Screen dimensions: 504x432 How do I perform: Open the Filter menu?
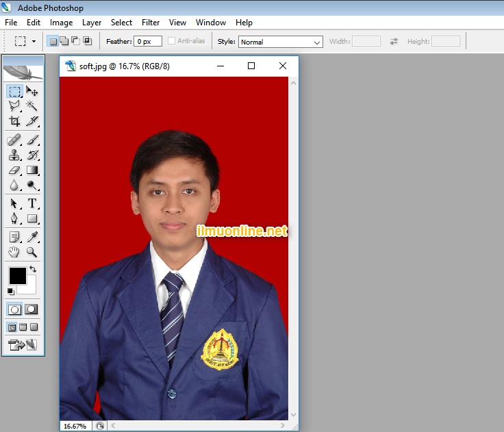coord(151,23)
